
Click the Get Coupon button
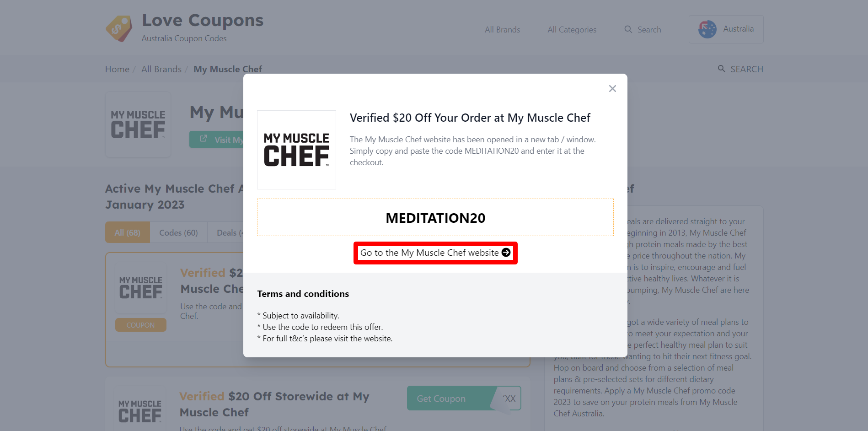click(x=440, y=398)
